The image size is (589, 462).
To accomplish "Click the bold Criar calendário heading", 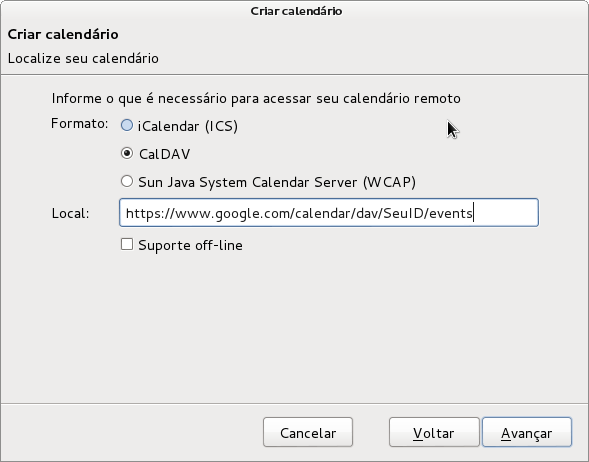I will pyautogui.click(x=63, y=34).
